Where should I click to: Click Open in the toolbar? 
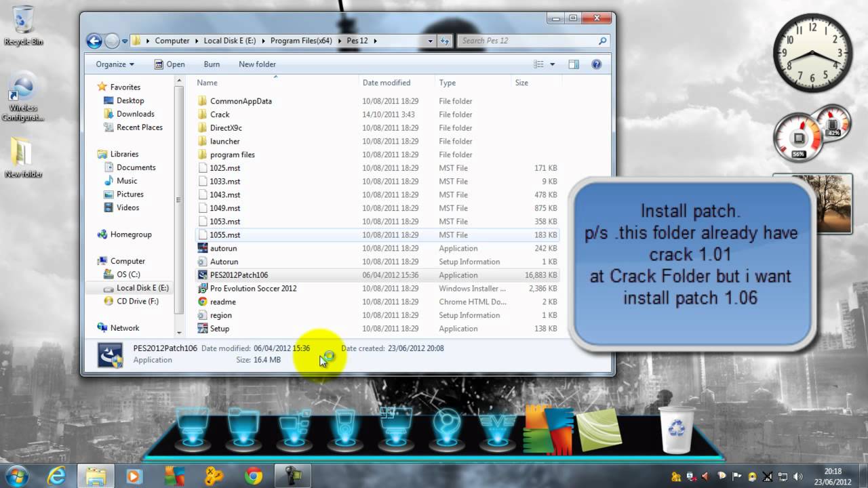(x=169, y=64)
